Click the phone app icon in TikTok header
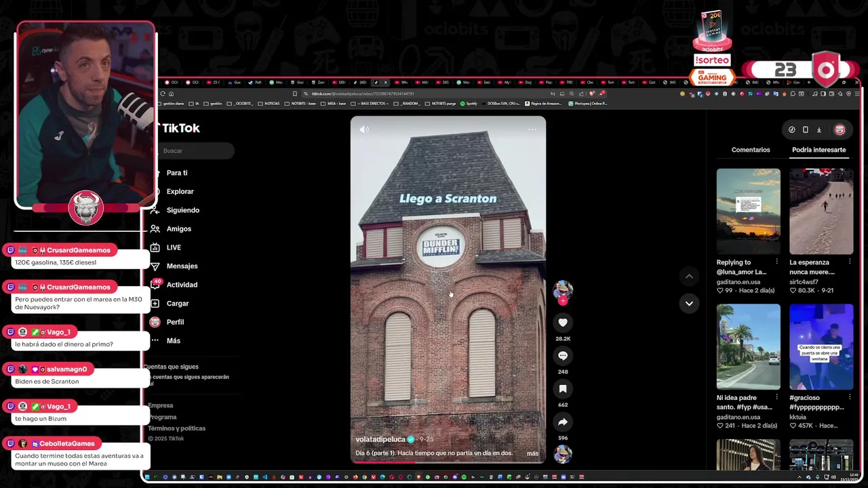 click(x=805, y=129)
